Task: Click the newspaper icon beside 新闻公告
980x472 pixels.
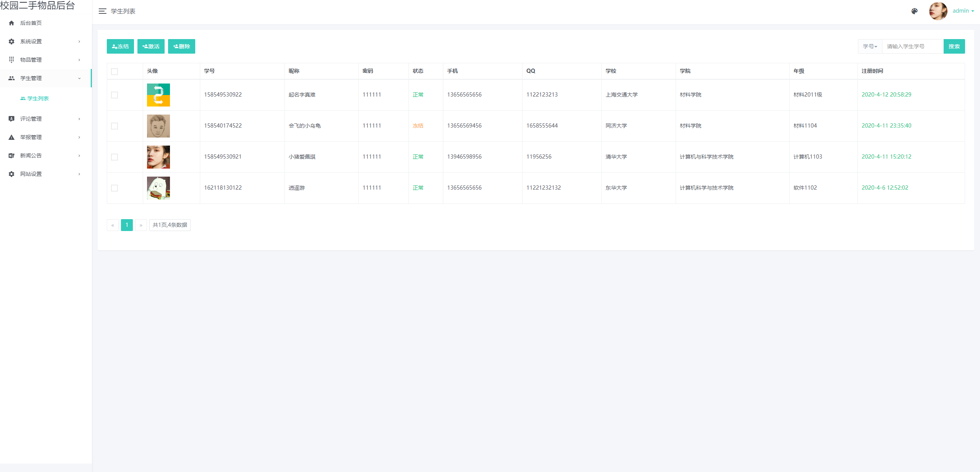Action: (x=11, y=156)
